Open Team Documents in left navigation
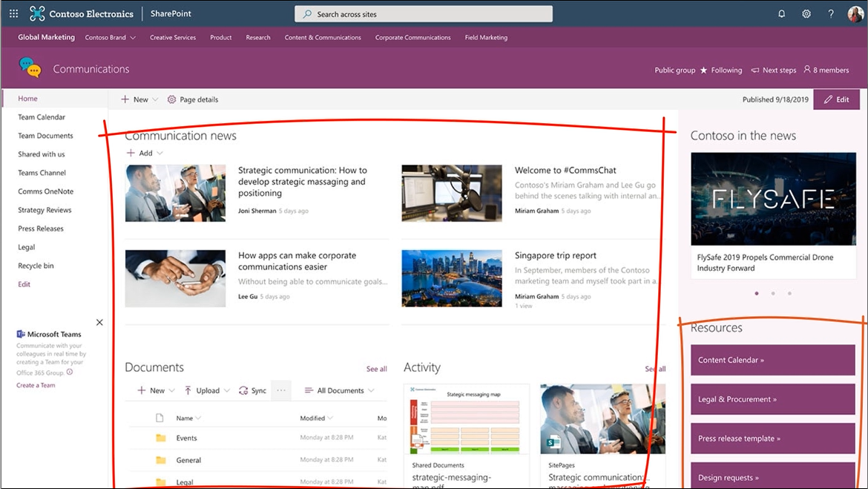Image resolution: width=868 pixels, height=489 pixels. tap(45, 136)
